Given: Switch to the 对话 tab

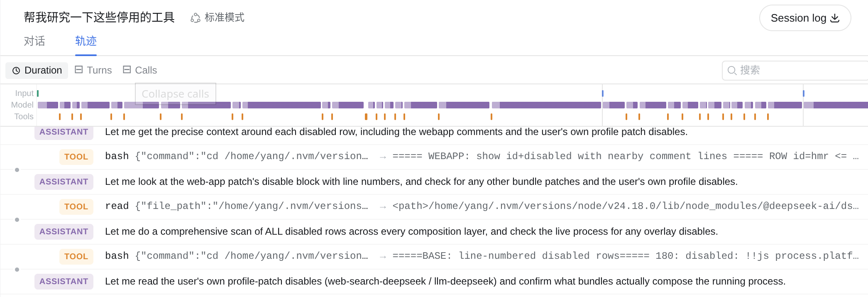Looking at the screenshot, I should click(34, 41).
